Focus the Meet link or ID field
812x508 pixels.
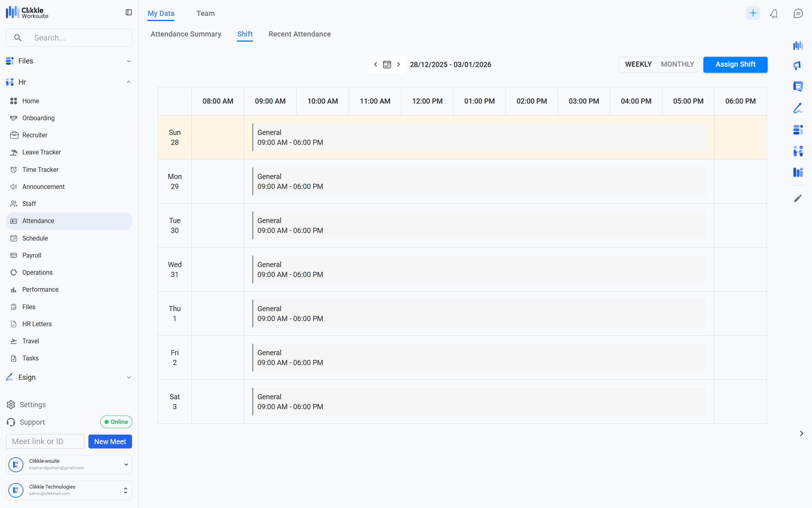[x=45, y=441]
